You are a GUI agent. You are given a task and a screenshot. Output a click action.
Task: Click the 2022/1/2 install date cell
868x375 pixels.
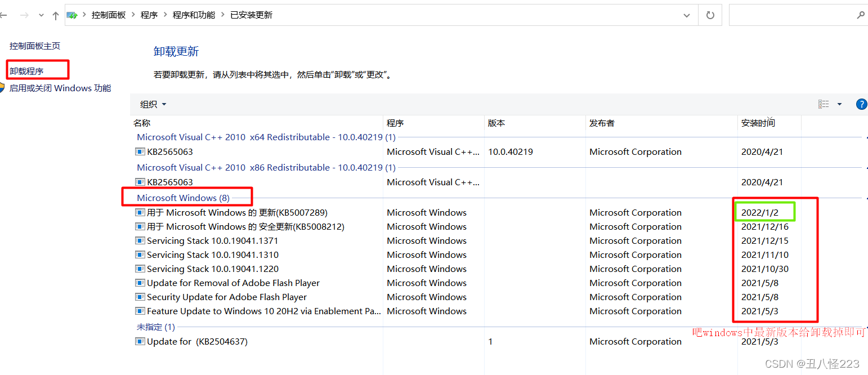pos(759,212)
